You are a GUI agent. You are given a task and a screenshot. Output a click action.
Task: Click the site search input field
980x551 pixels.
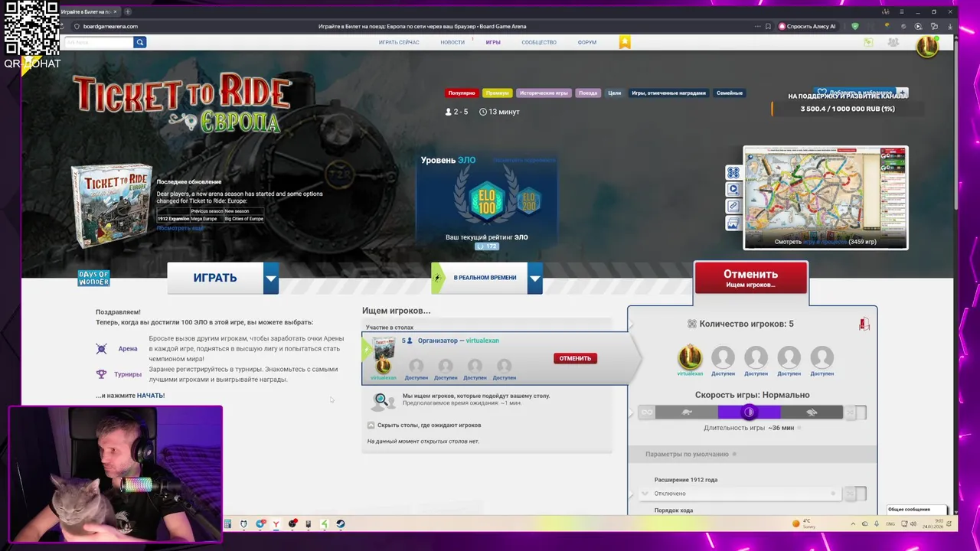(x=100, y=42)
